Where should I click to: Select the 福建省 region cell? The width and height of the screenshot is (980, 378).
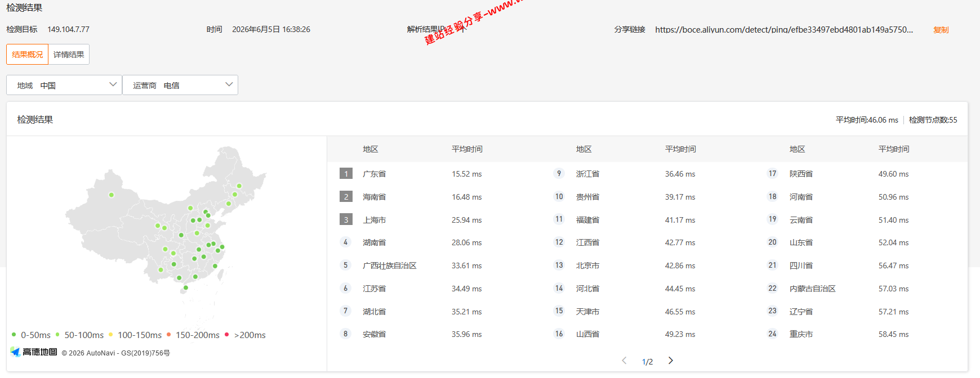point(588,220)
